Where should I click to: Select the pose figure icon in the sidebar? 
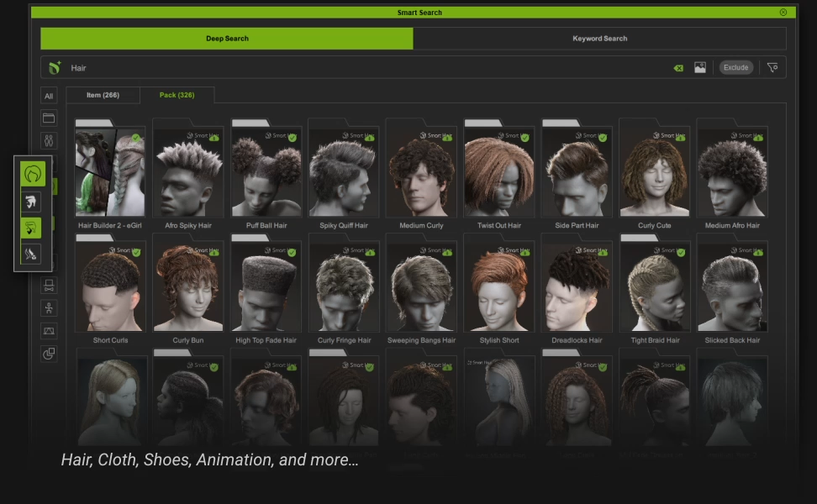click(49, 307)
